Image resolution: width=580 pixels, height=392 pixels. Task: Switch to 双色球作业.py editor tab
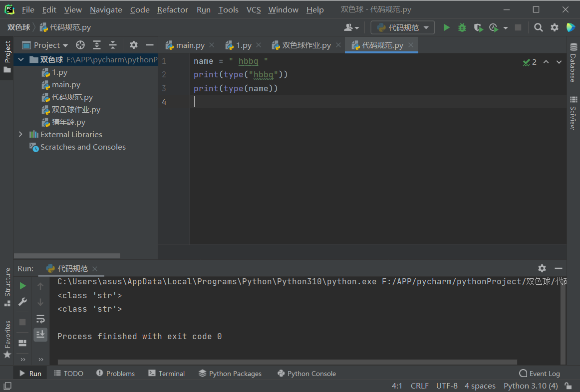click(305, 45)
